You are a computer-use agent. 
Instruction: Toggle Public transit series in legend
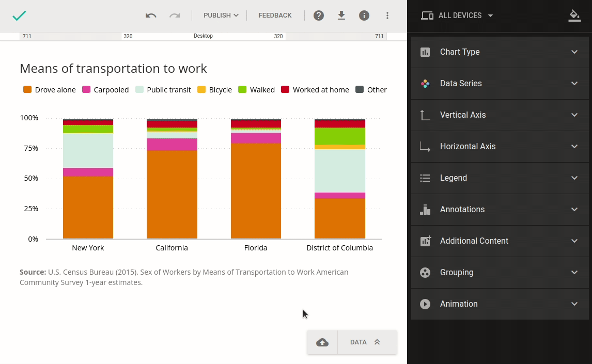tap(163, 90)
